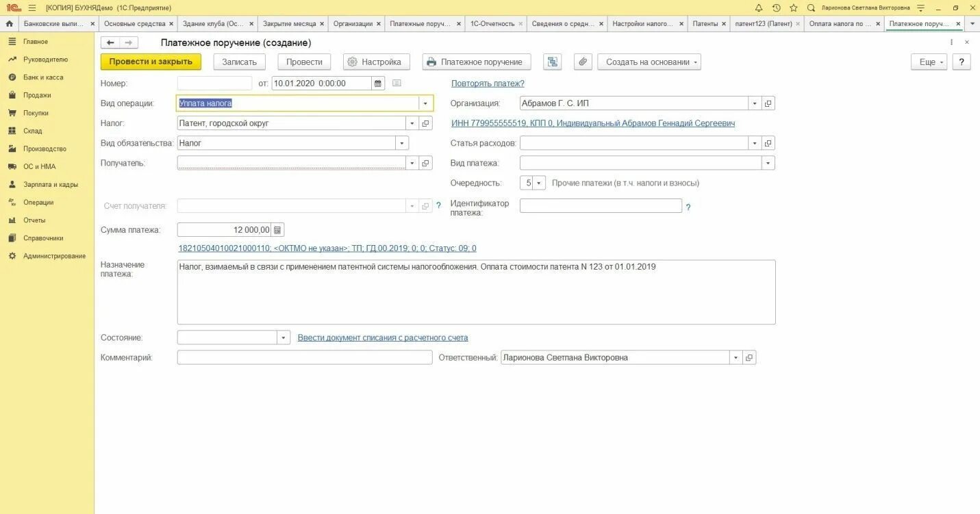
Task: Open form help question mark button
Action: pos(962,62)
